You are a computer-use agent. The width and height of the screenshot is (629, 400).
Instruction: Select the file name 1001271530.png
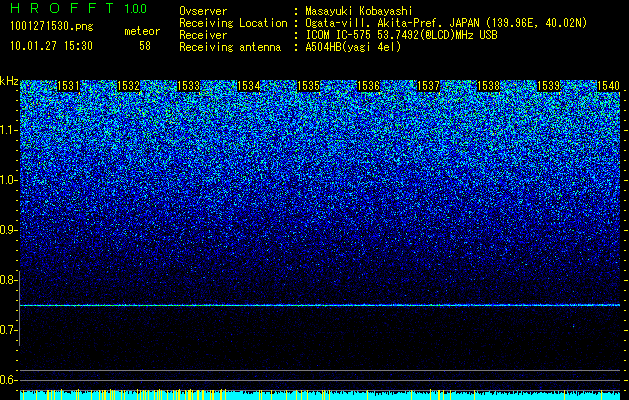(51, 27)
